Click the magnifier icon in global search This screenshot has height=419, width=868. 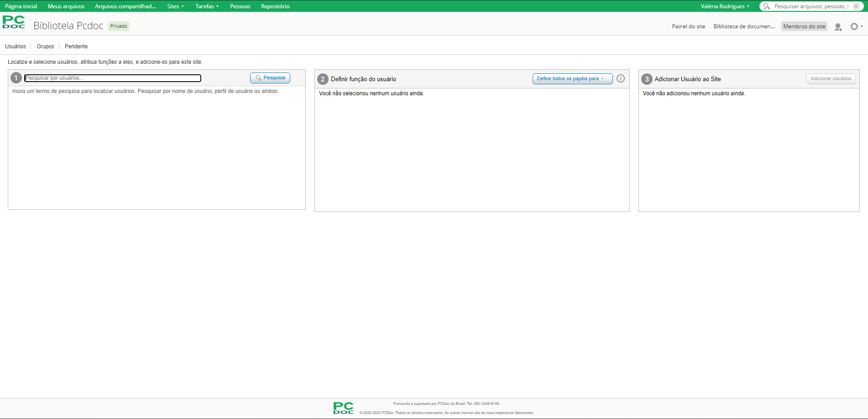[766, 6]
